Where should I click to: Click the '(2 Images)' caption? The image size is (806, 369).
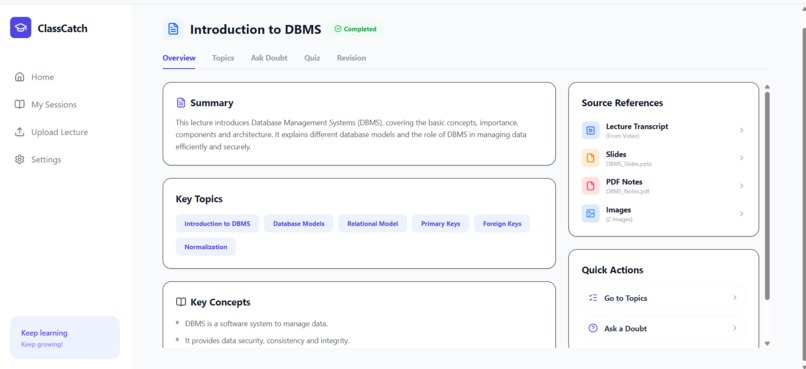click(619, 219)
